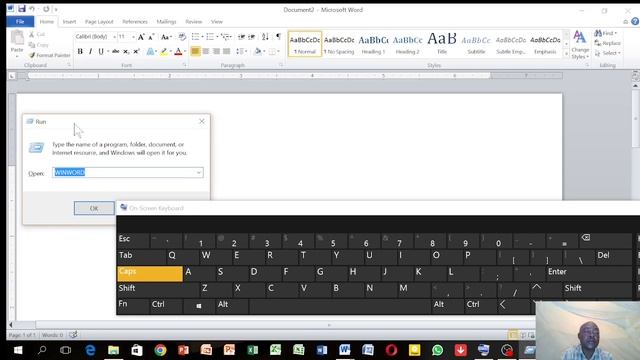
Task: Align text right
Action: (x=216, y=51)
